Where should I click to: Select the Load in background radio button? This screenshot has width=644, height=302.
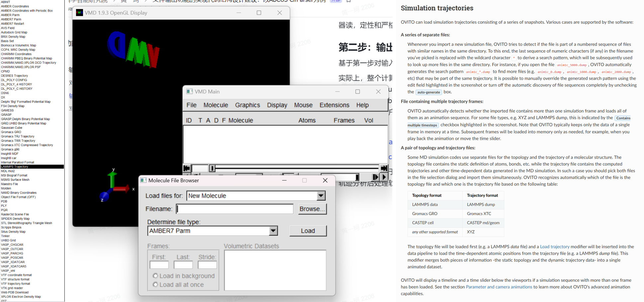155,276
